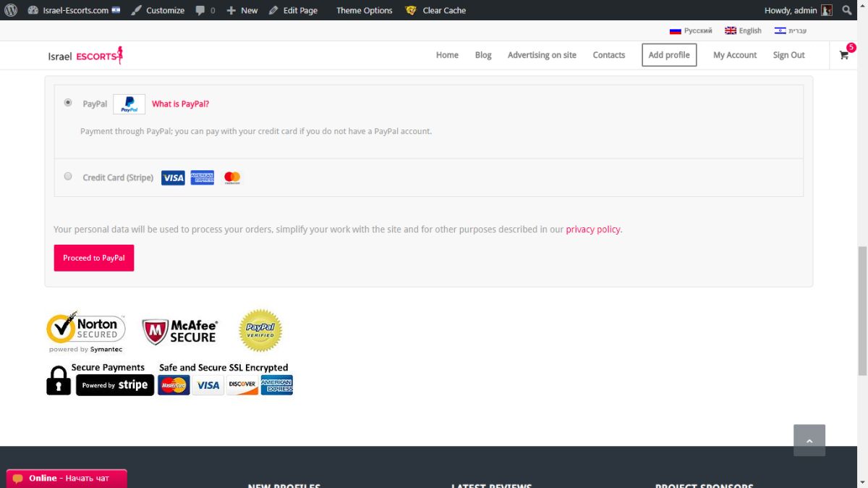Go to Home page
This screenshot has width=868, height=488.
[447, 55]
